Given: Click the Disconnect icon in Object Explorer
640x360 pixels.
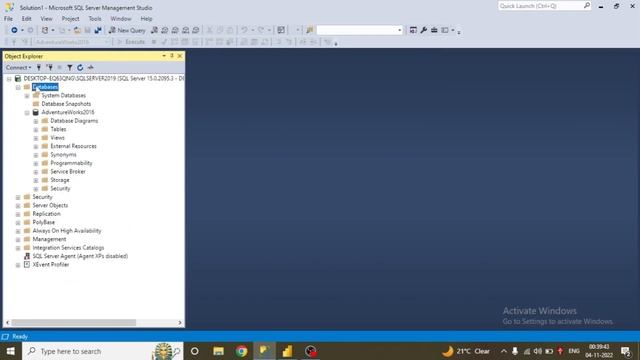Looking at the screenshot, I should [x=49, y=67].
